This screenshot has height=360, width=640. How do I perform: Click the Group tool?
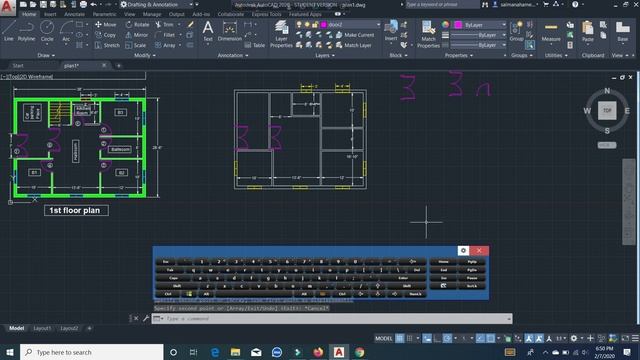(x=516, y=31)
